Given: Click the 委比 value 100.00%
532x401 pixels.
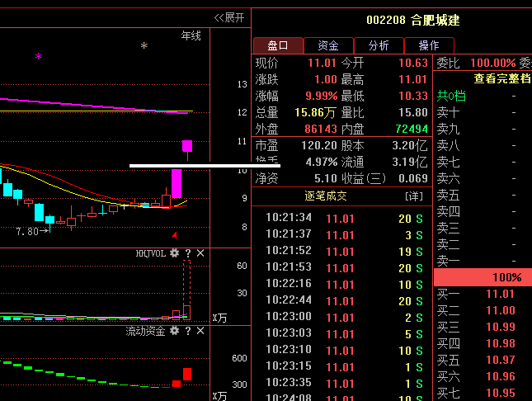Looking at the screenshot, I should point(493,63).
